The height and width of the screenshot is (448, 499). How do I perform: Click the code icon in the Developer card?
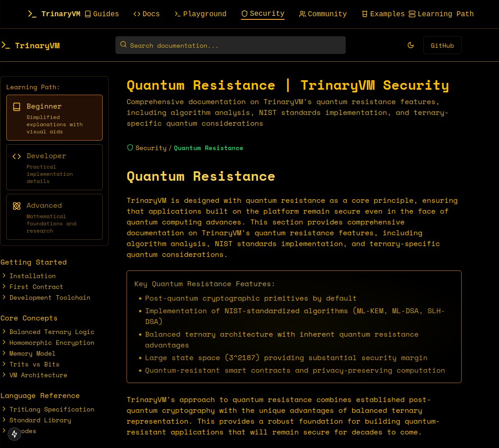(x=17, y=156)
